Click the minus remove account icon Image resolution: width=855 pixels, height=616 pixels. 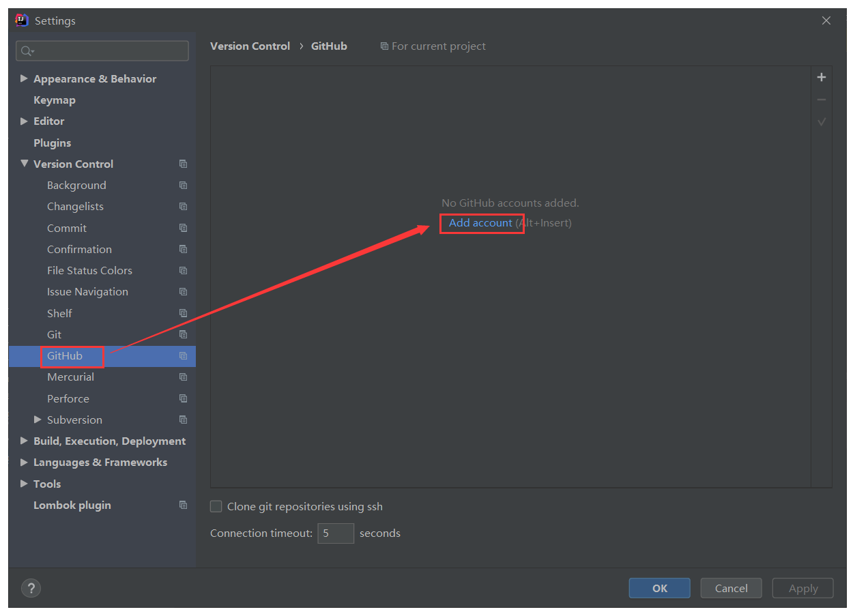(x=822, y=100)
